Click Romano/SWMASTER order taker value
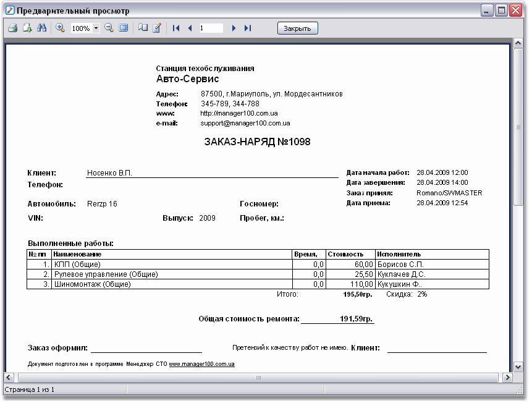 click(x=449, y=193)
